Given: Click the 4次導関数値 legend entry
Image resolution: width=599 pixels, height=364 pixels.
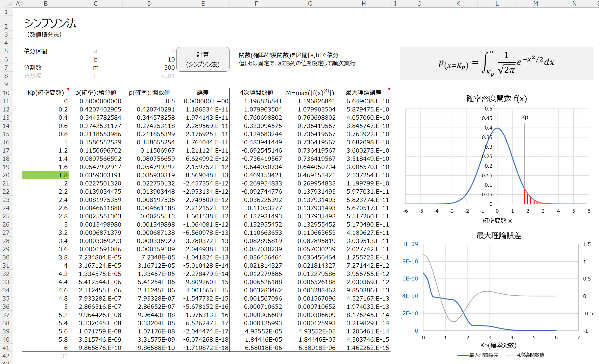Looking at the screenshot, I should [525, 355].
